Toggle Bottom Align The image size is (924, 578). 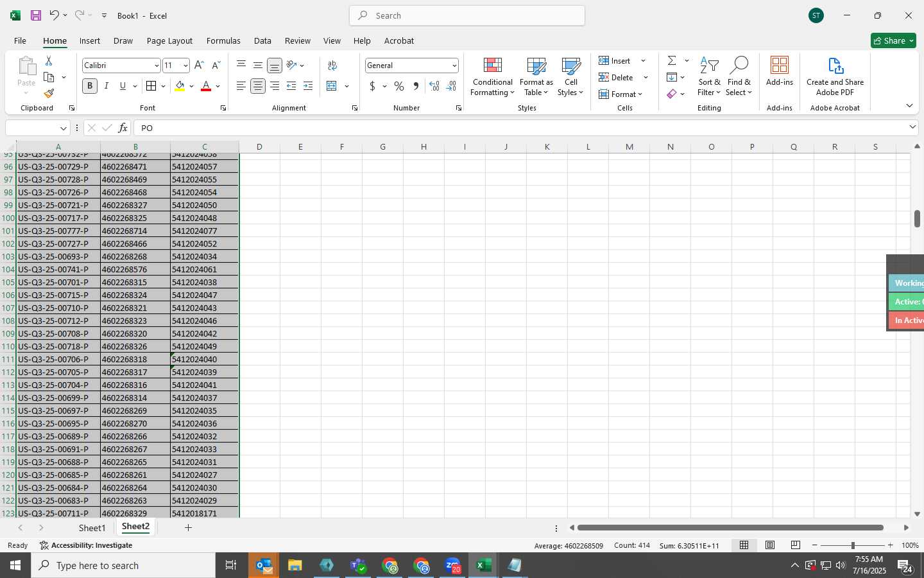tap(275, 66)
